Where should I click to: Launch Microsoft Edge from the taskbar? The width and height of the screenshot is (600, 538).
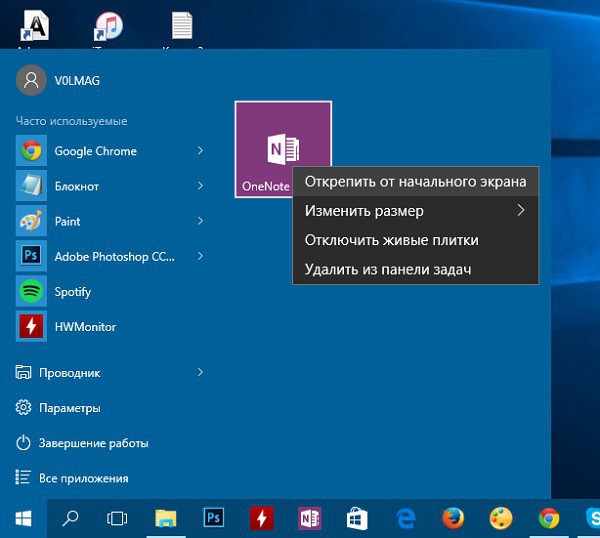click(406, 519)
